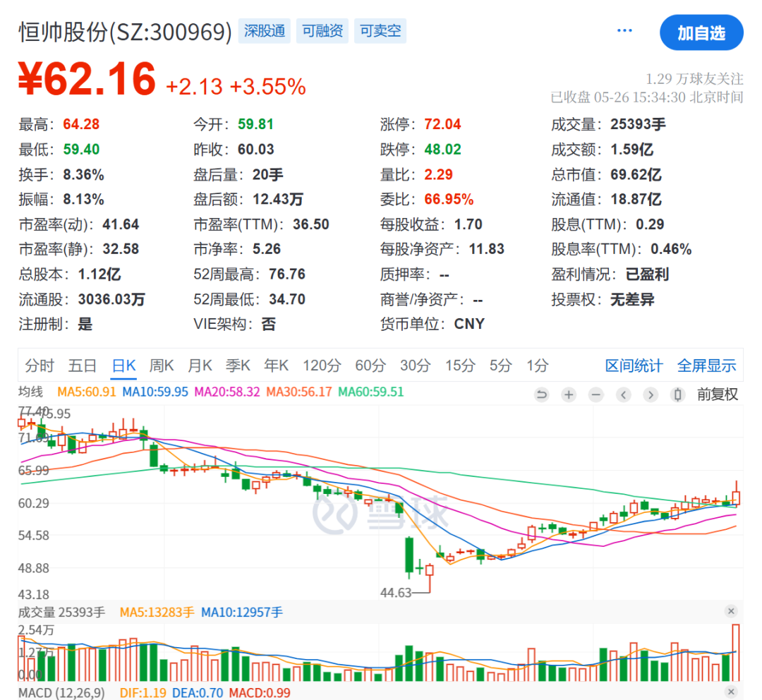Click the DEA:0.70 value label
762x700 pixels.
point(198,693)
